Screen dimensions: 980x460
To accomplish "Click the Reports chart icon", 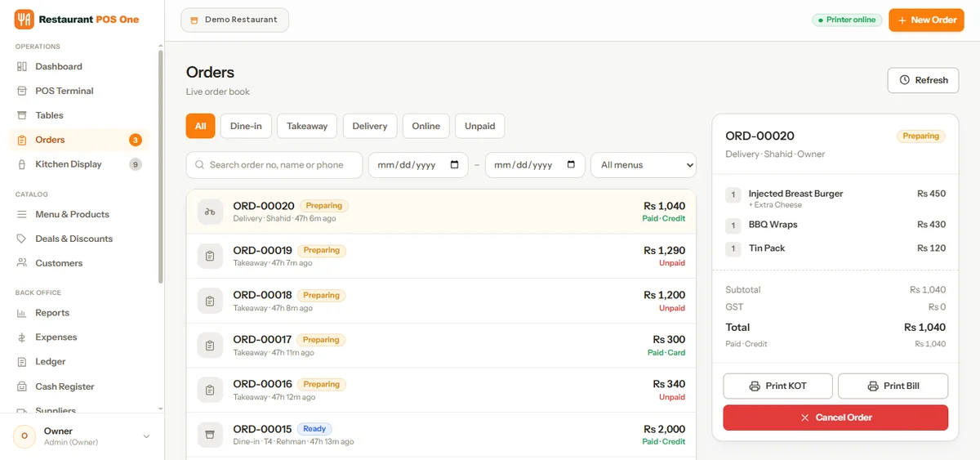I will coord(22,313).
